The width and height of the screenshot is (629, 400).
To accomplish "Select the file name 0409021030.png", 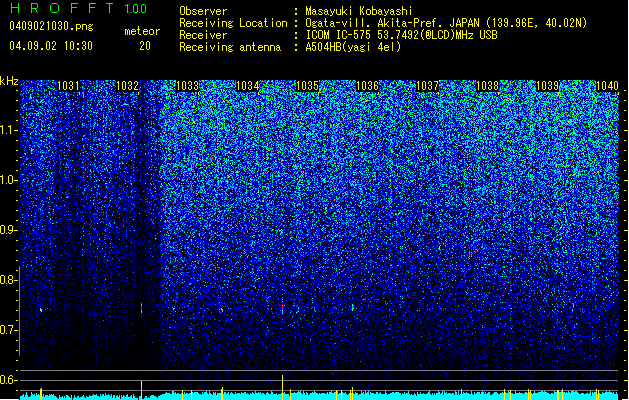I will click(51, 26).
